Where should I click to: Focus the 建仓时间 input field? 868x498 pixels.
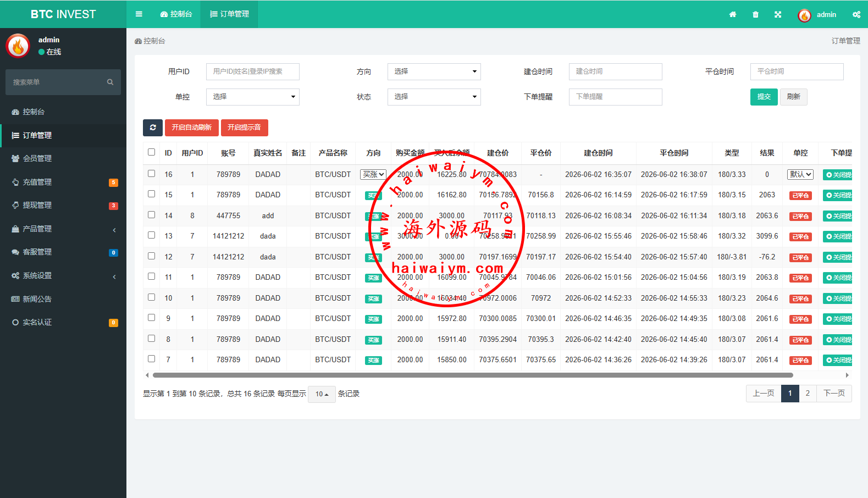[616, 71]
